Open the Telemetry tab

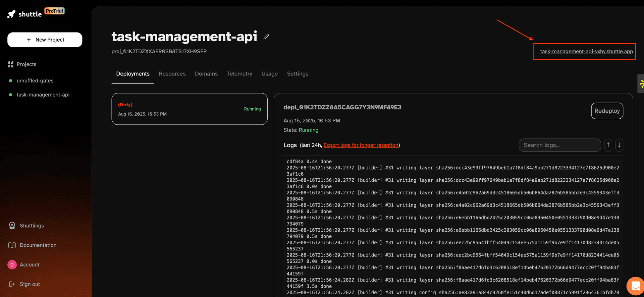pyautogui.click(x=239, y=74)
